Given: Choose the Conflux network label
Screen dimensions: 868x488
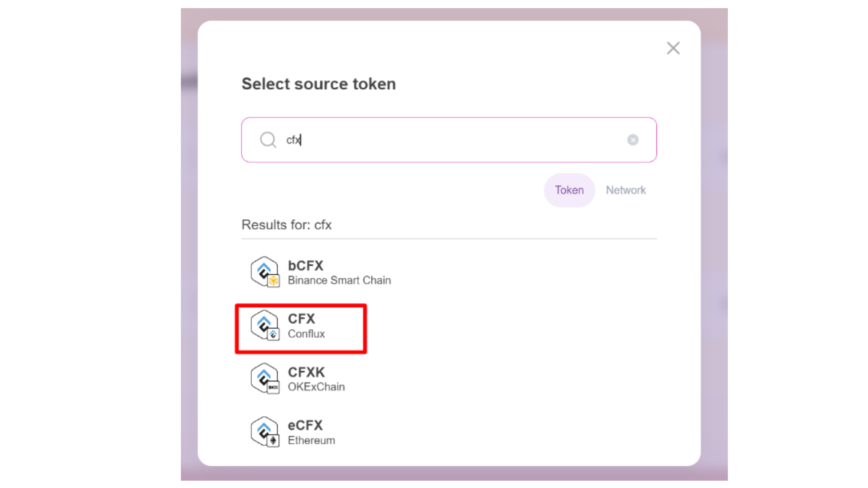Looking at the screenshot, I should 306,334.
